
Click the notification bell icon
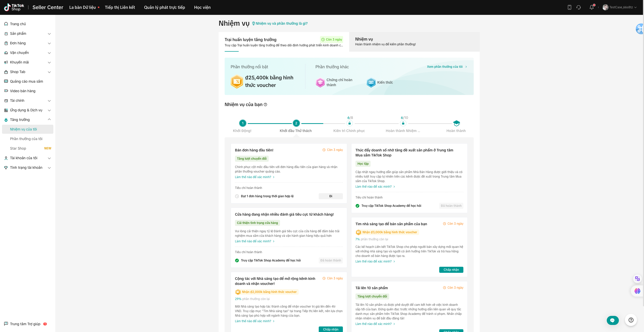[591, 7]
